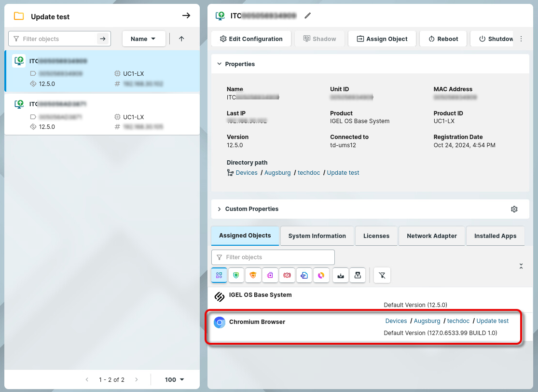Click the apps filter icon in Assigned Objects
This screenshot has width=538, height=392.
tap(219, 275)
